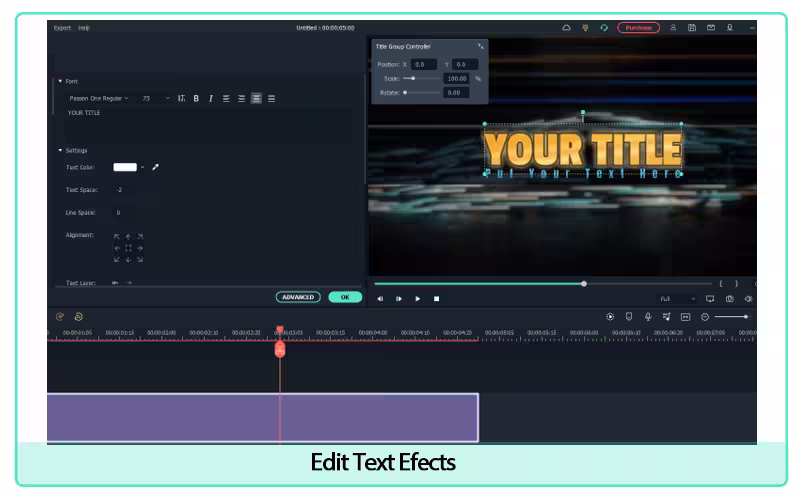Adjust the Rotate slider
Viewport: 800px width, 498px height.
(421, 92)
